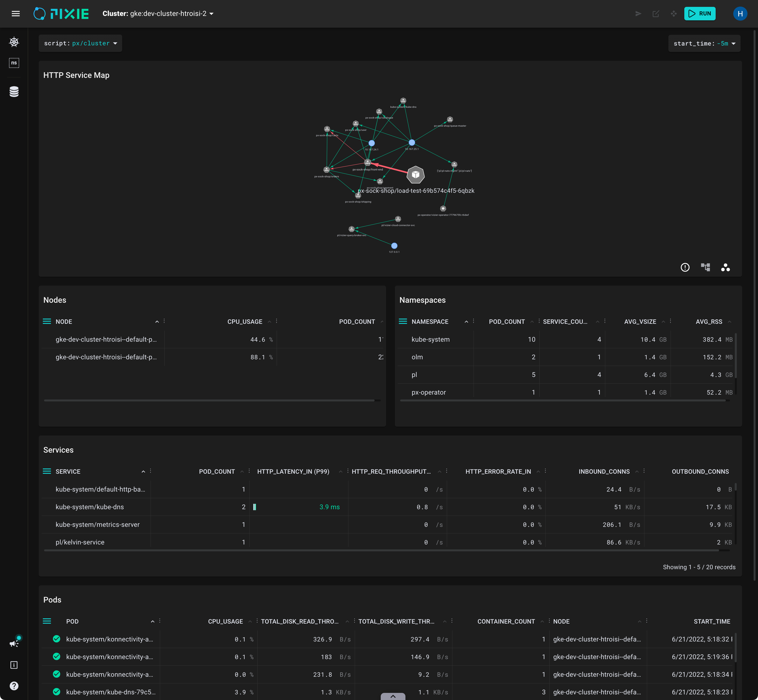
Task: Toggle hierarchical layout on service map
Action: point(705,267)
